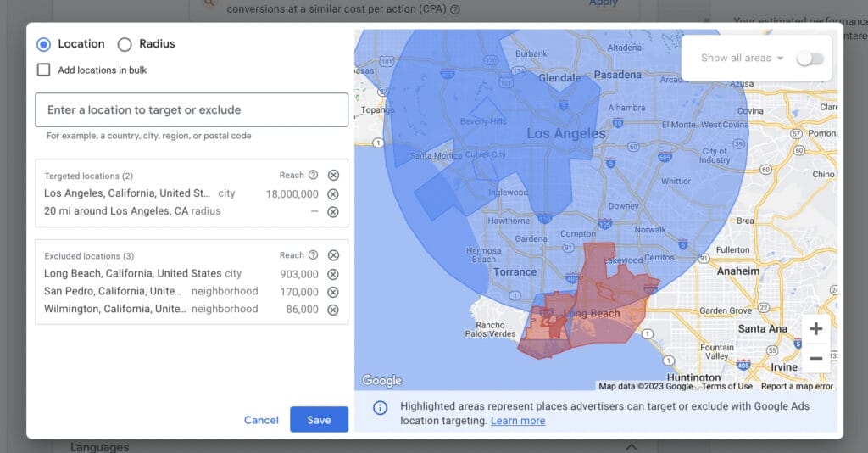
Task: Click the Anaheim label on the map
Action: click(x=738, y=271)
